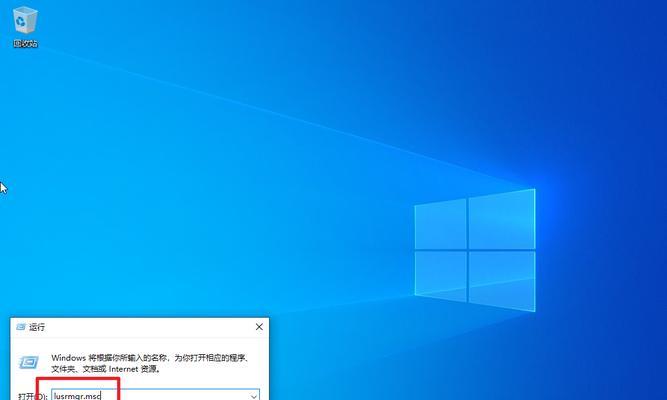
Task: Click the Open field containing lusrmgr.msc
Action: point(156,395)
